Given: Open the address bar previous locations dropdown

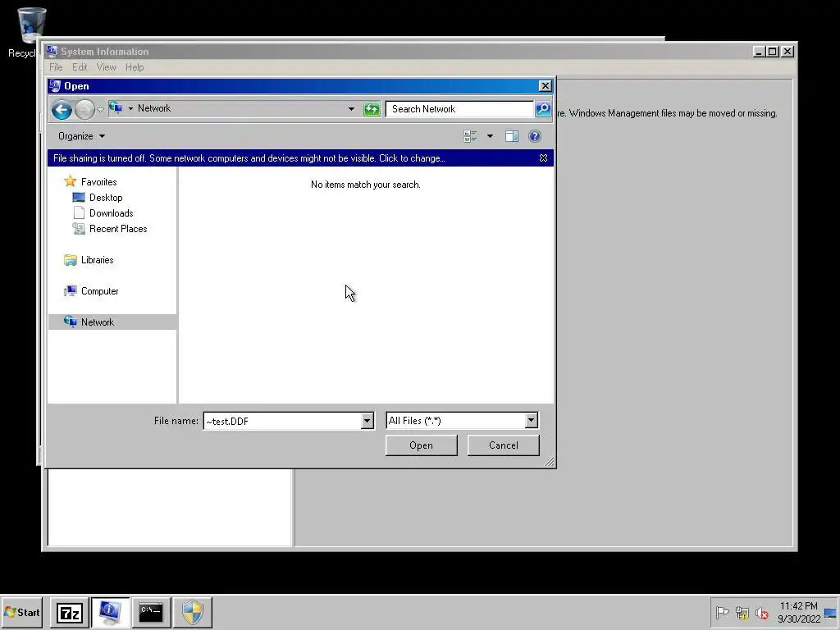Looking at the screenshot, I should 351,109.
